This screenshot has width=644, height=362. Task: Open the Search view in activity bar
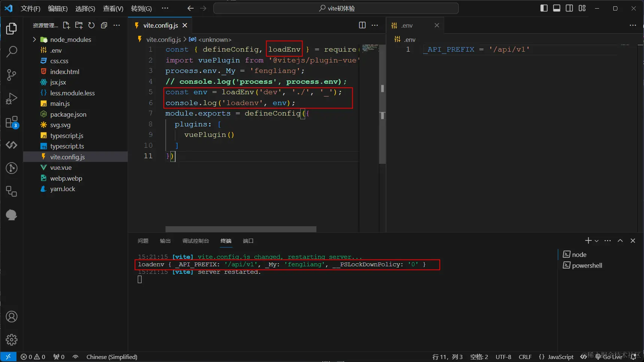[x=12, y=52]
